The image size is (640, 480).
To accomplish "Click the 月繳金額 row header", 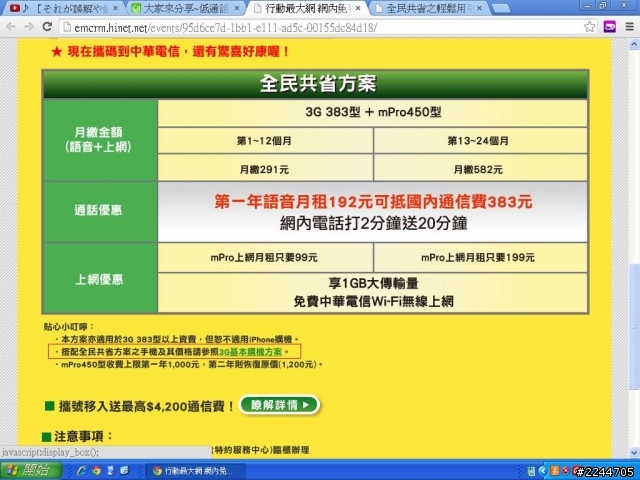I will pyautogui.click(x=99, y=140).
